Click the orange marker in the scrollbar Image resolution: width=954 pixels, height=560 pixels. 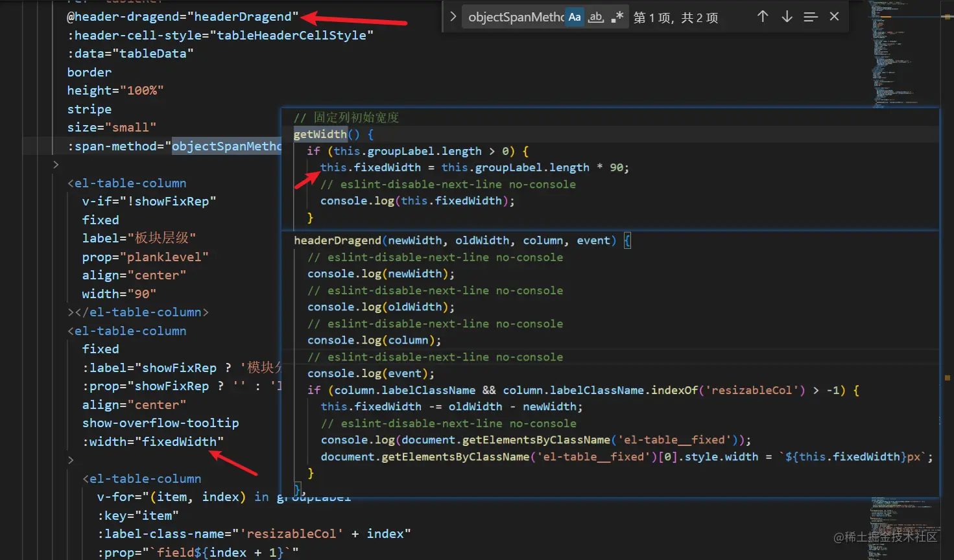click(x=948, y=377)
